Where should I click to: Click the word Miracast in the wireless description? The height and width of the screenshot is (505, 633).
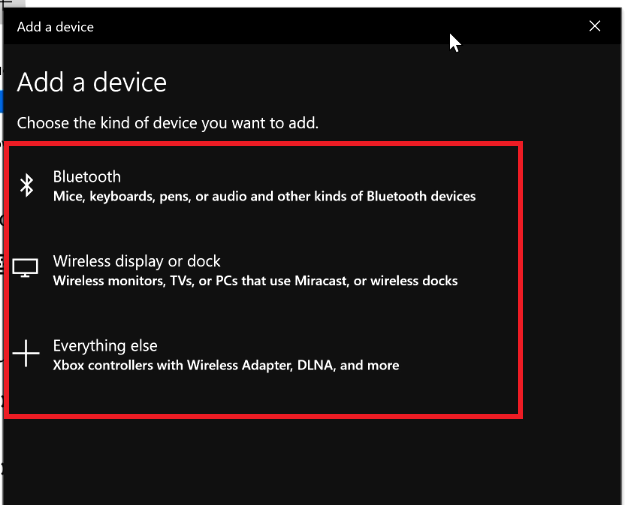(321, 281)
